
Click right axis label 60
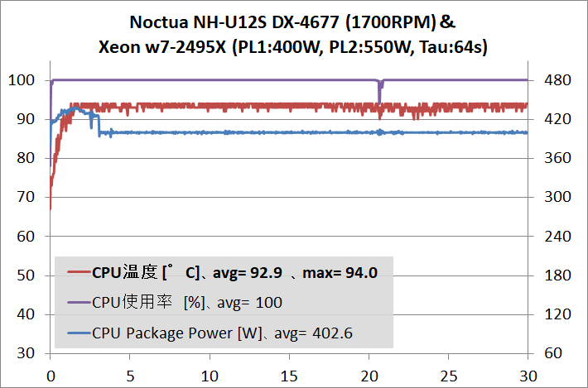coord(553,353)
